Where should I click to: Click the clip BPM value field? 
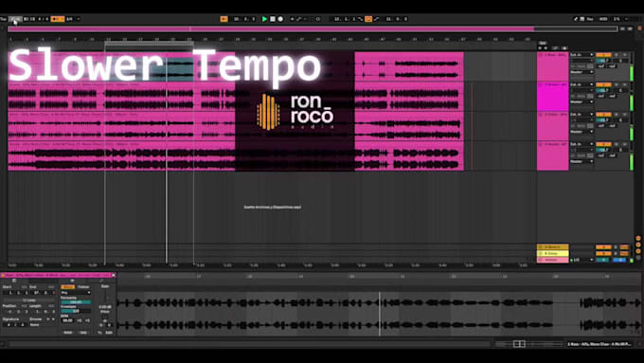coord(67,320)
